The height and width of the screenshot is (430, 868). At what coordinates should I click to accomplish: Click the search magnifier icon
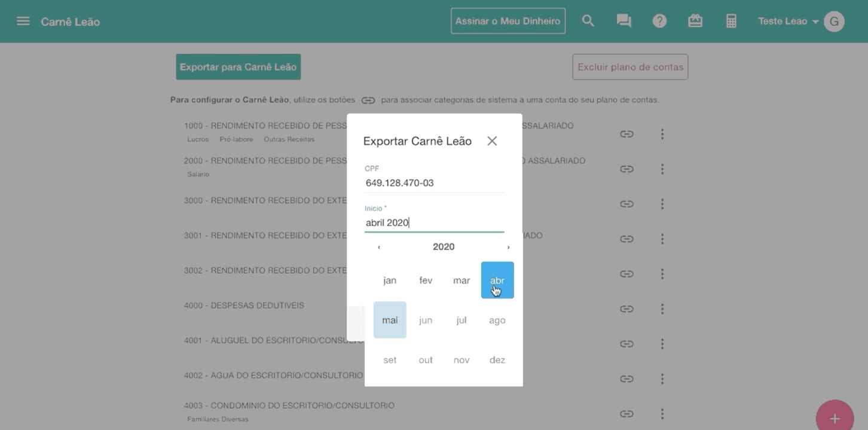click(588, 22)
